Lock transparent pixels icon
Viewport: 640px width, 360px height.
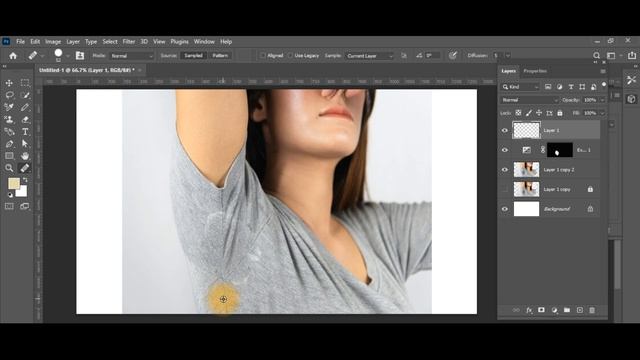(x=518, y=113)
